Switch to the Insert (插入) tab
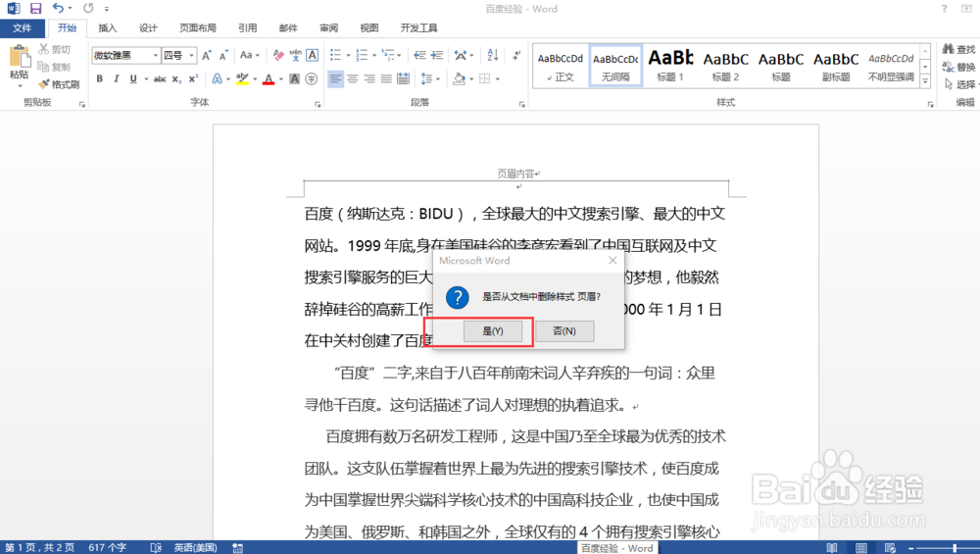Viewport: 980px width, 554px height. point(108,28)
